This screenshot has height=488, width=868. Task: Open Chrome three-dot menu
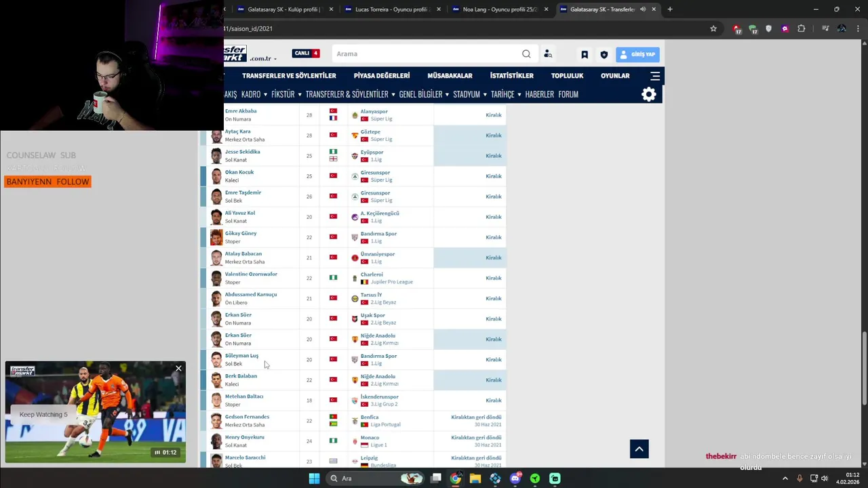859,28
